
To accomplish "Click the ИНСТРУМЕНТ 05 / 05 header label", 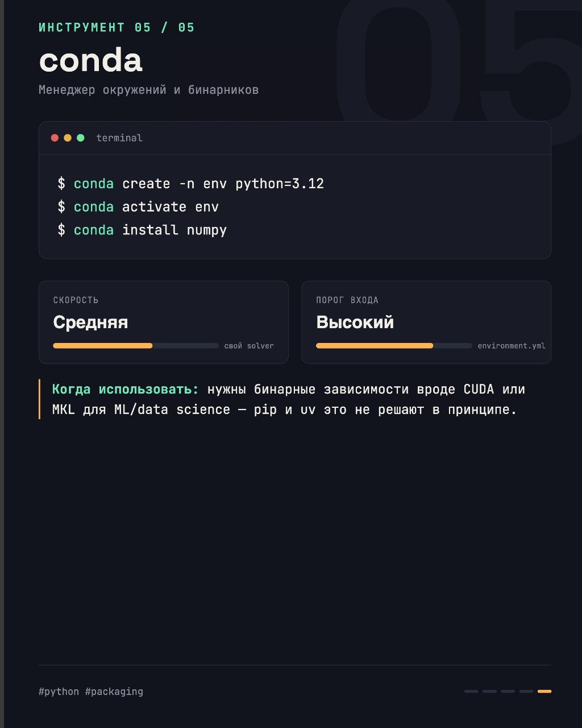I will [117, 27].
